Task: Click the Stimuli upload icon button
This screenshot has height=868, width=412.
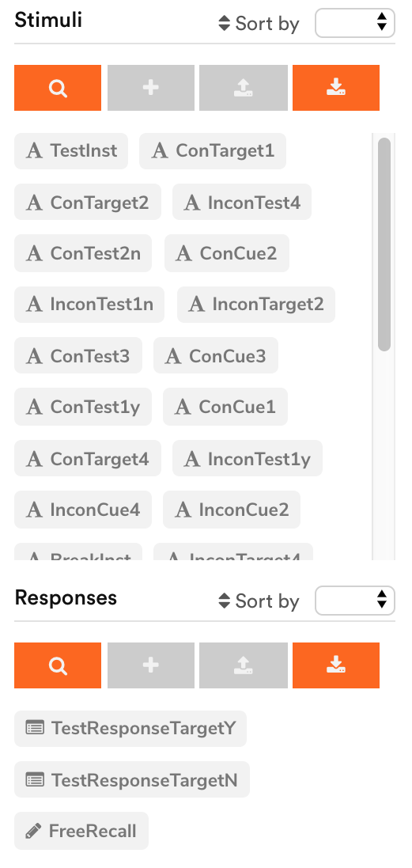Action: (x=244, y=88)
